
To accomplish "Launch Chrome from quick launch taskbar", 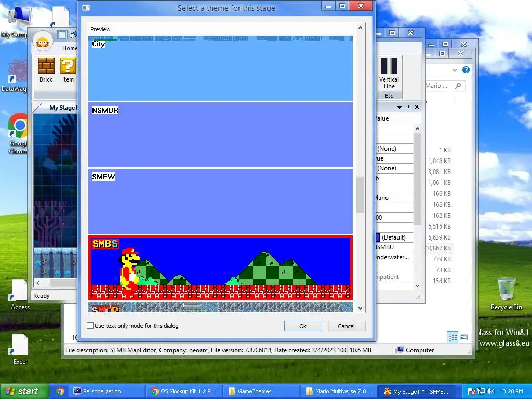I will [x=60, y=391].
